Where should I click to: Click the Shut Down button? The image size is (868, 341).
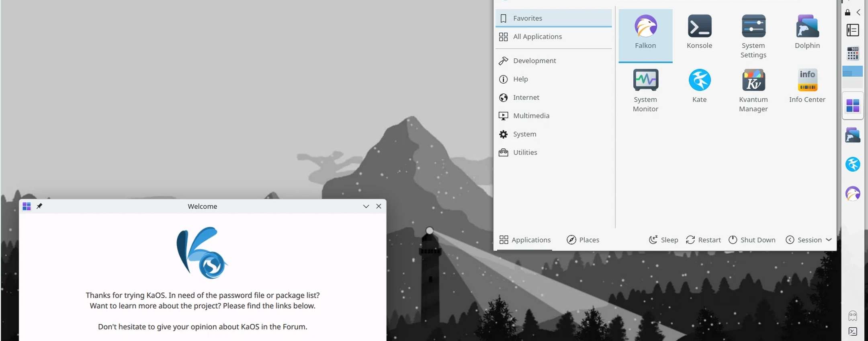coord(752,240)
